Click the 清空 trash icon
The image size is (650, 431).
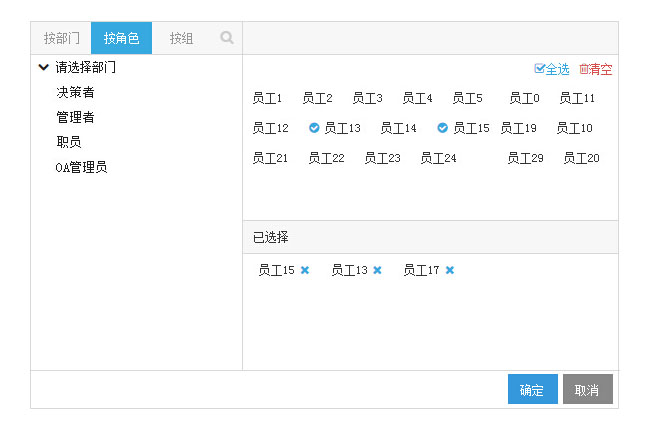[x=584, y=69]
